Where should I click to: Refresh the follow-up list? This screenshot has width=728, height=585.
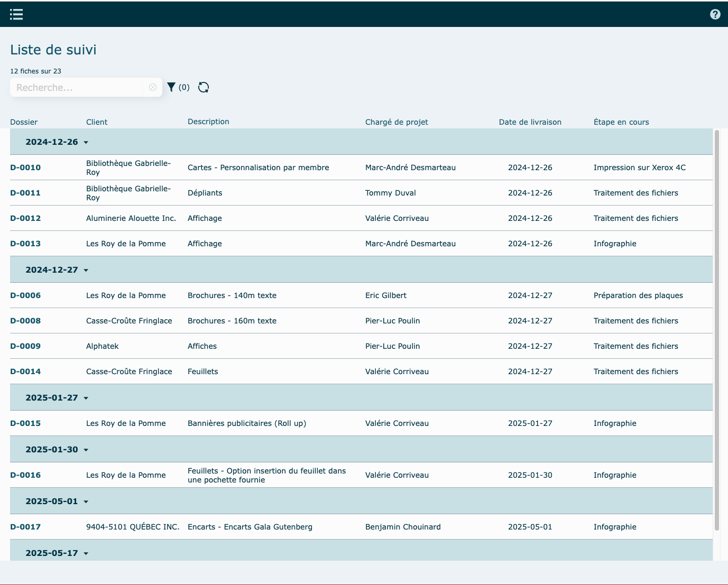204,87
